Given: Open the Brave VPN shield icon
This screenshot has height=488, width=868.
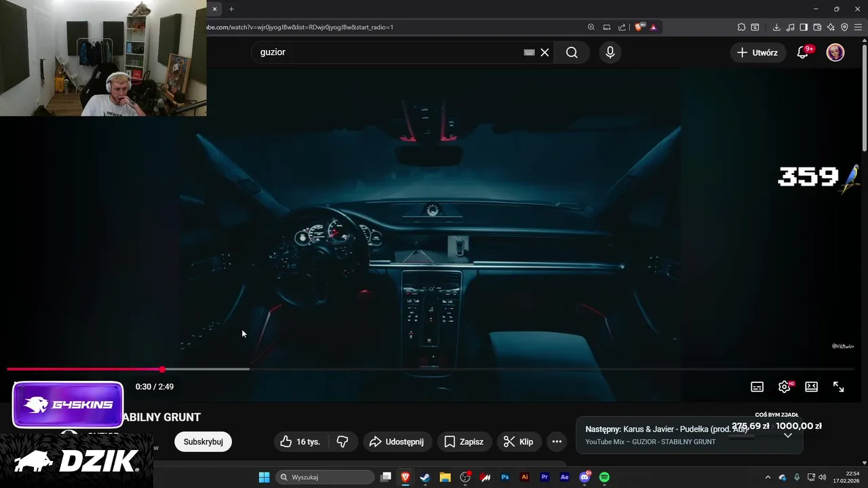Looking at the screenshot, I should (x=844, y=27).
